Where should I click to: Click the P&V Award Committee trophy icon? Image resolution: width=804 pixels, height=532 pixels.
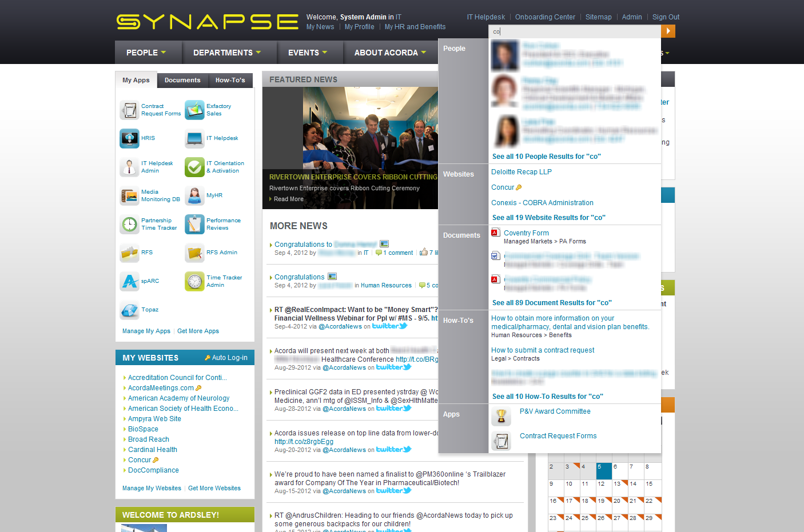click(x=501, y=417)
